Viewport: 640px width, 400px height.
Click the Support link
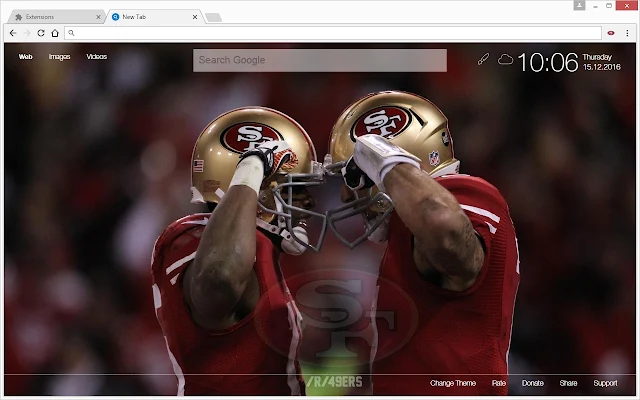click(605, 383)
